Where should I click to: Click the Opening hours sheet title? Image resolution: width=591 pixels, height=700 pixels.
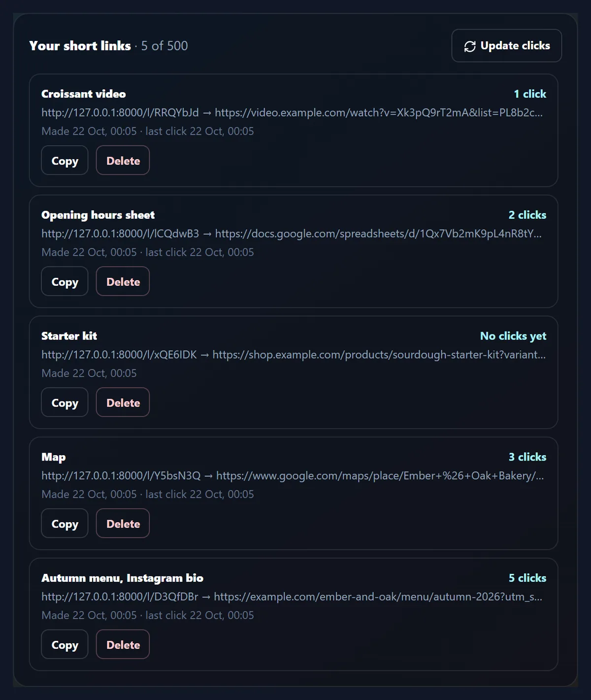(x=98, y=215)
